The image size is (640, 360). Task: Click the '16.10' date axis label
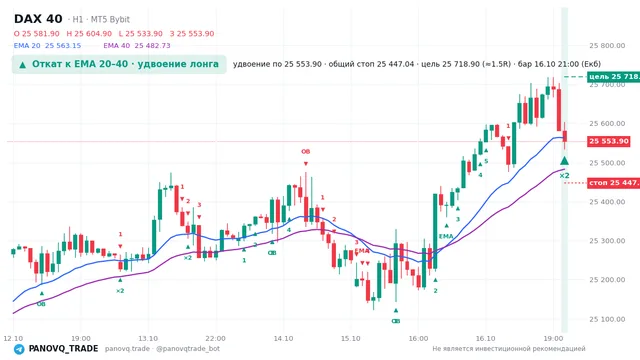pyautogui.click(x=485, y=338)
